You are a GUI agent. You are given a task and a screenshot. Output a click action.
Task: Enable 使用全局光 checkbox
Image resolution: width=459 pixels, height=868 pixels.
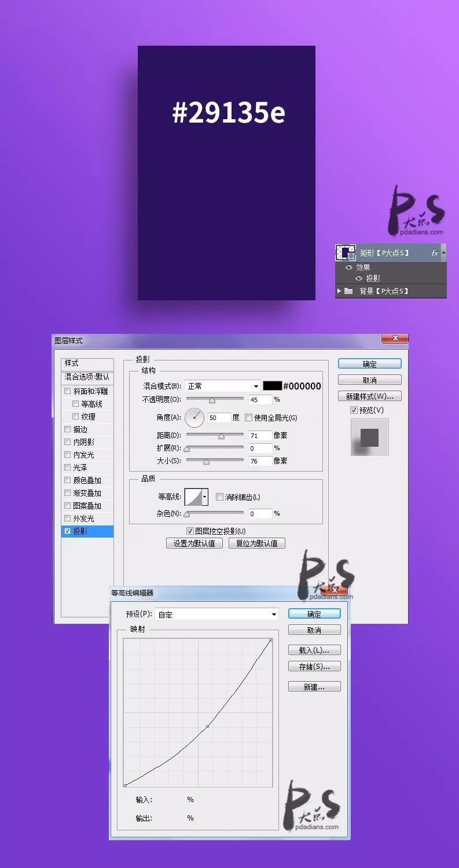click(x=249, y=418)
